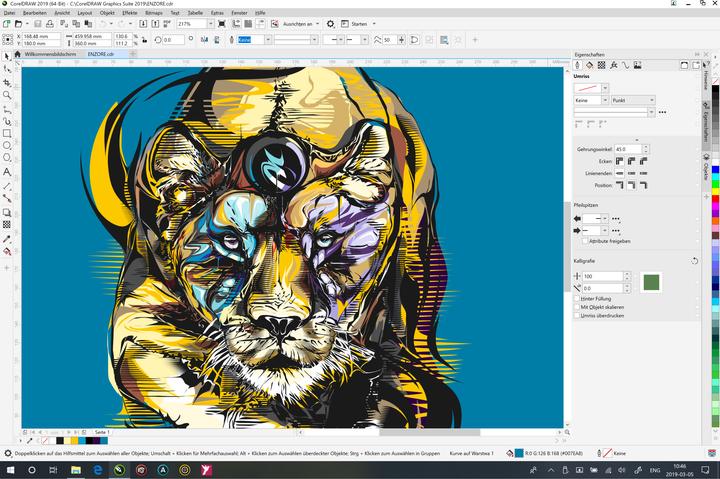Activate the Crop tool
The image size is (720, 479).
click(x=7, y=82)
